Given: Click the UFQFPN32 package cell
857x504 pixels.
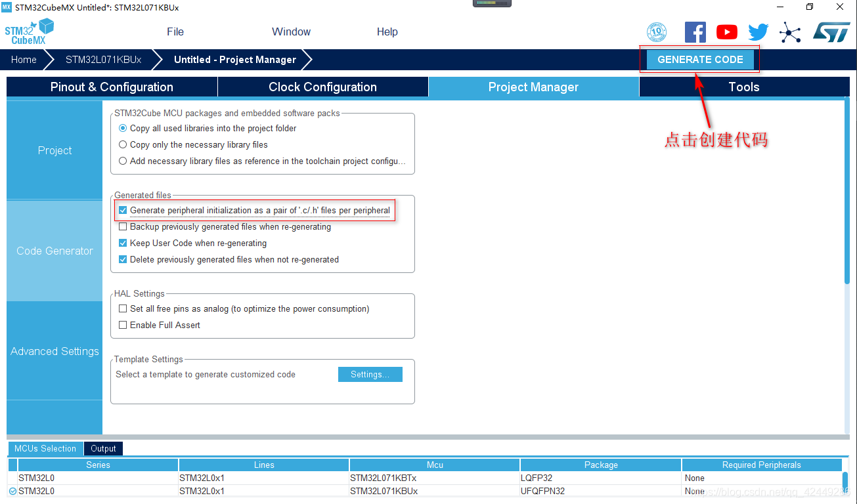Looking at the screenshot, I should [x=601, y=491].
